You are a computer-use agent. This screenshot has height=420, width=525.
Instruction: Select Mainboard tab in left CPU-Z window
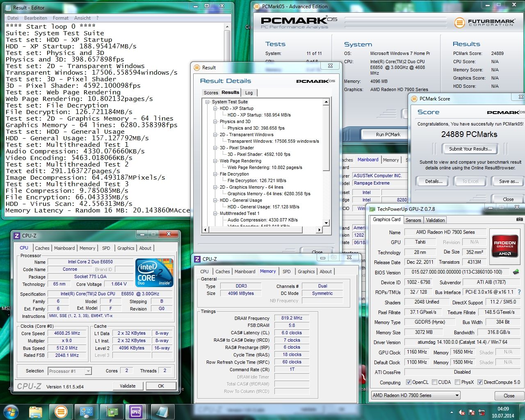point(64,248)
